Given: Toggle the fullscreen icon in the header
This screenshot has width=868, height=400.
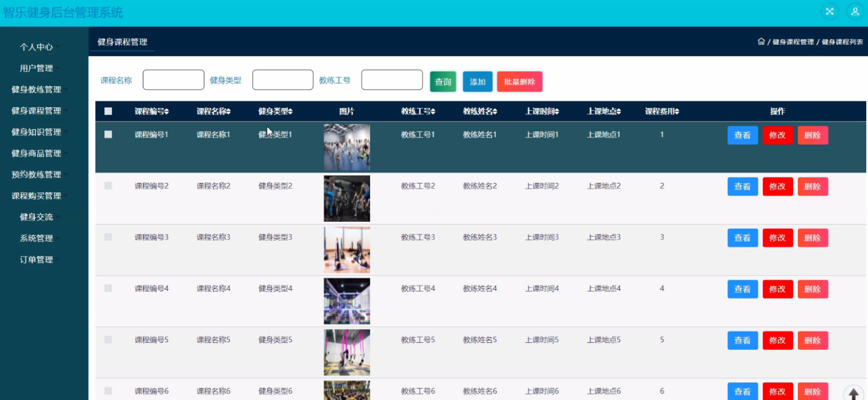Looking at the screenshot, I should coord(830,11).
